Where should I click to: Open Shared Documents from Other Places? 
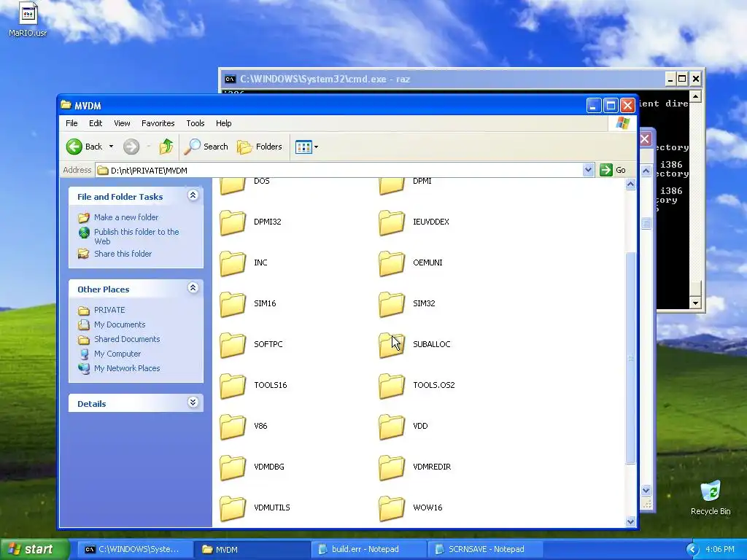coord(127,339)
